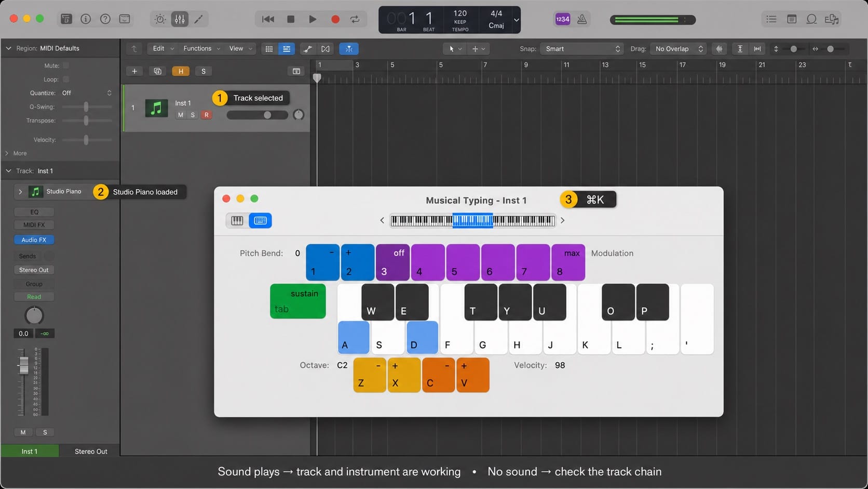Screen dimensions: 868x489
Task: Open the media Browsers icon
Action: (832, 19)
